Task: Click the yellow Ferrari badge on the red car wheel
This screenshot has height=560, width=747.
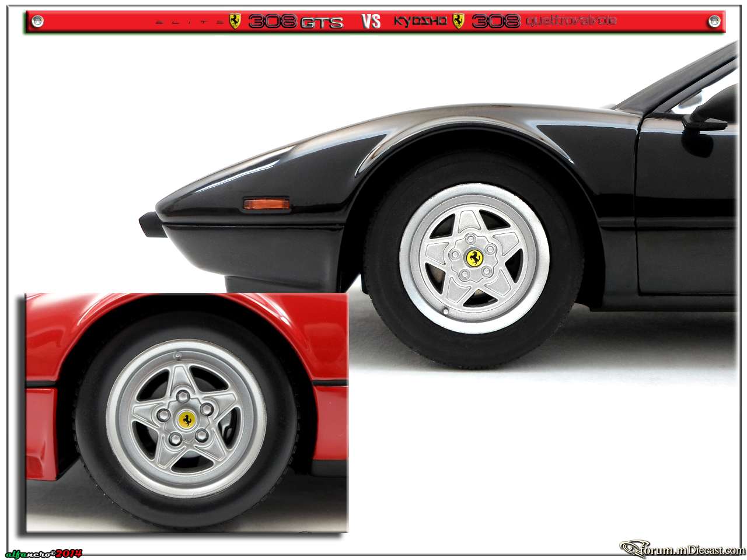Action: pyautogui.click(x=186, y=419)
